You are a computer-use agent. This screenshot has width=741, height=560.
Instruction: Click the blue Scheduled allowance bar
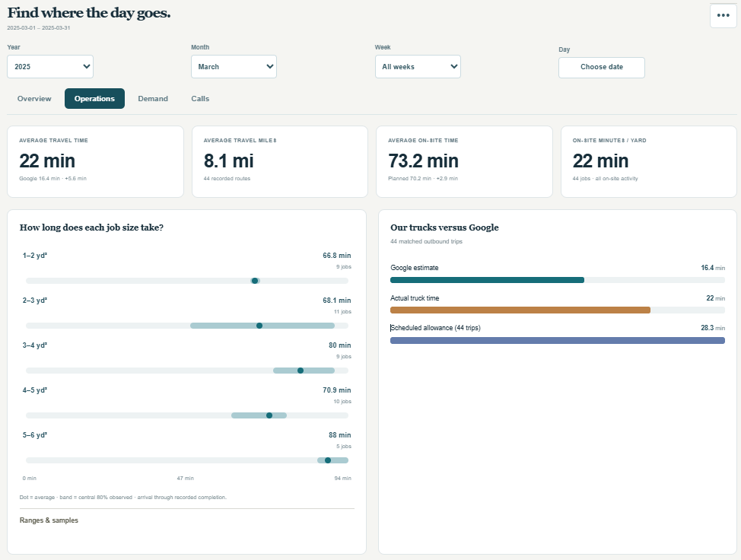[x=558, y=341]
